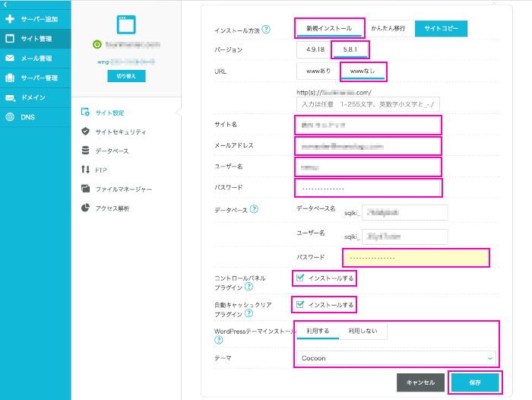Select wwwあり URL option
This screenshot has height=400, width=532.
tap(318, 71)
